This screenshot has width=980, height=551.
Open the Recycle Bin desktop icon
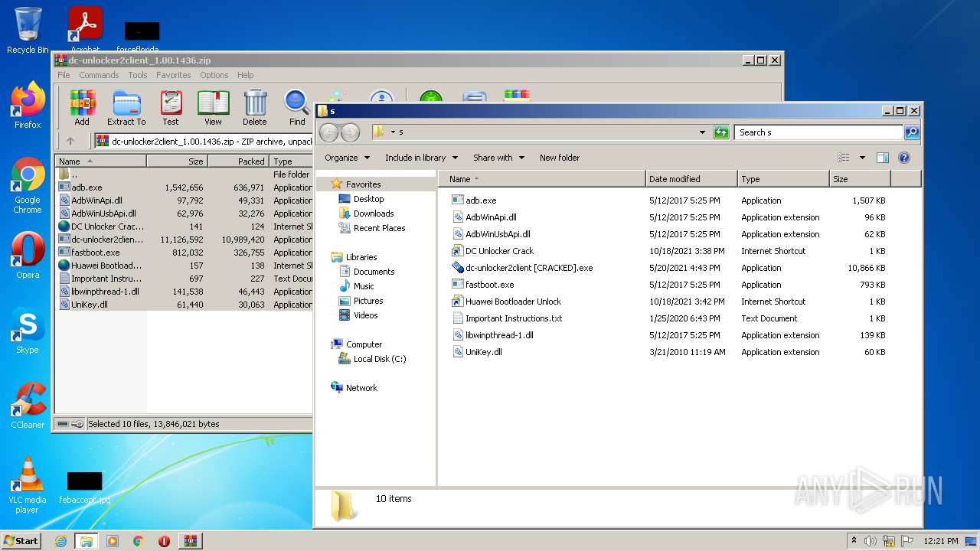tap(28, 31)
